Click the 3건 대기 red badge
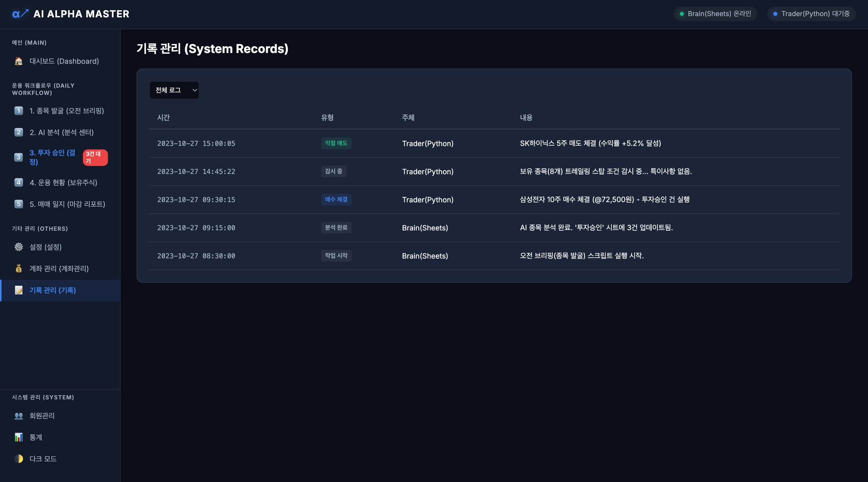The image size is (868, 482). 95,158
